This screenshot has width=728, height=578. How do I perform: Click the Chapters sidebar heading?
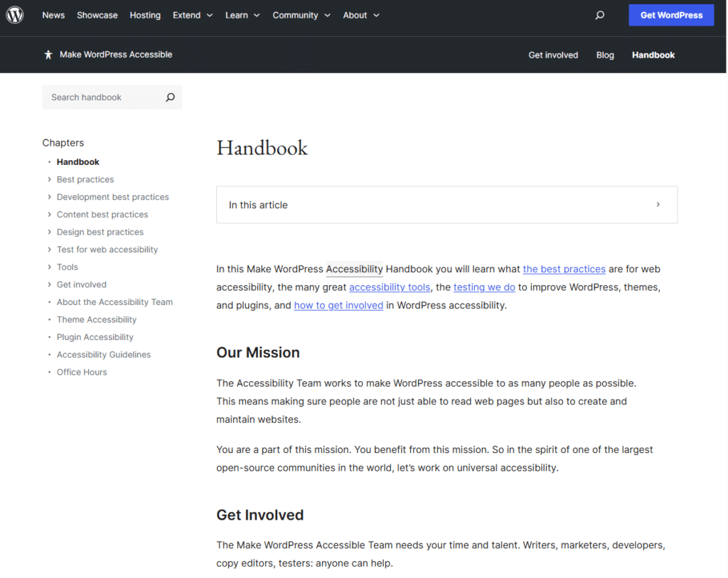coord(63,143)
